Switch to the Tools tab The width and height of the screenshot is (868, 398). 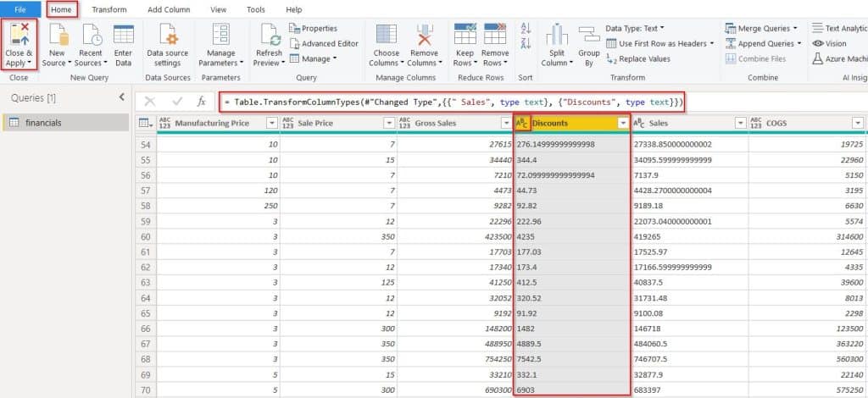click(x=256, y=9)
